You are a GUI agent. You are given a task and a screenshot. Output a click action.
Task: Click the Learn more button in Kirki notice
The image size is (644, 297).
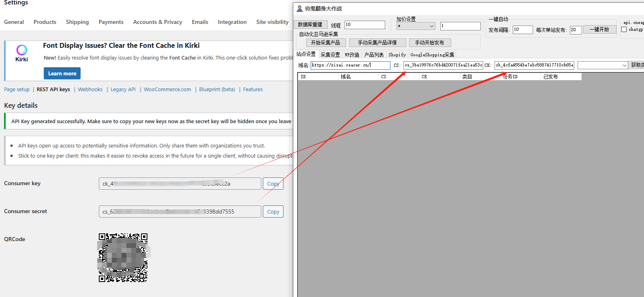62,73
